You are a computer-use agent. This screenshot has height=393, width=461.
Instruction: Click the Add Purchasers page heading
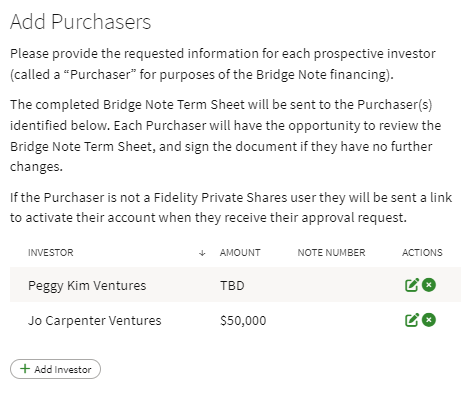(80, 22)
